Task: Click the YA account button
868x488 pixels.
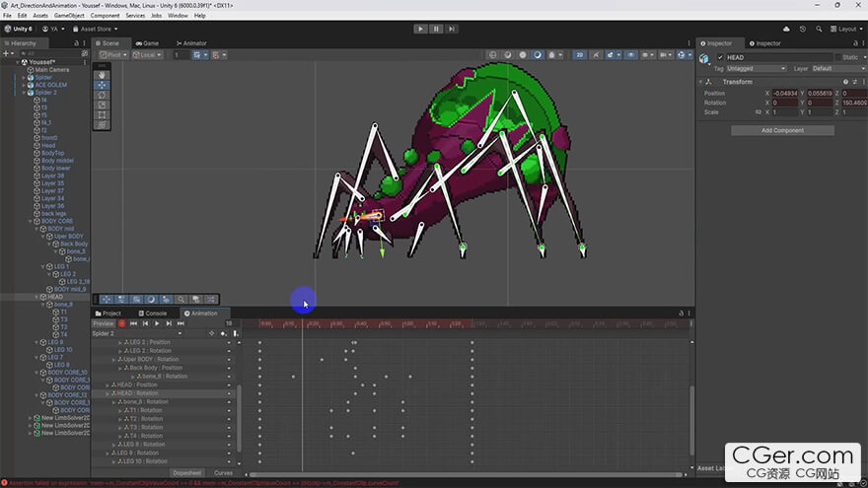Action: tap(53, 29)
